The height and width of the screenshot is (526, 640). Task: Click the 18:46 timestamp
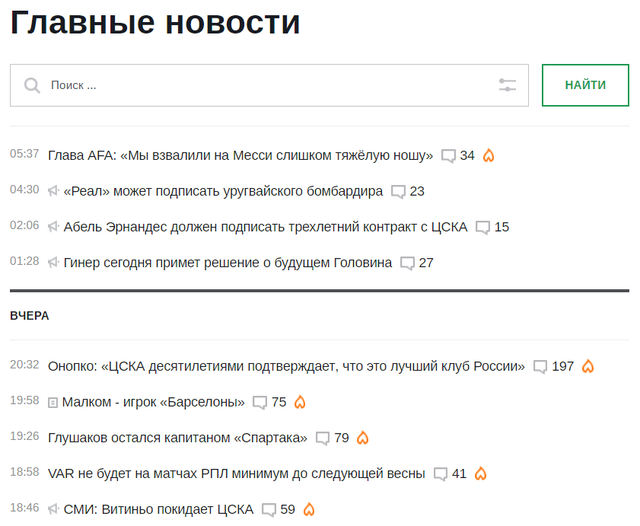pos(24,508)
